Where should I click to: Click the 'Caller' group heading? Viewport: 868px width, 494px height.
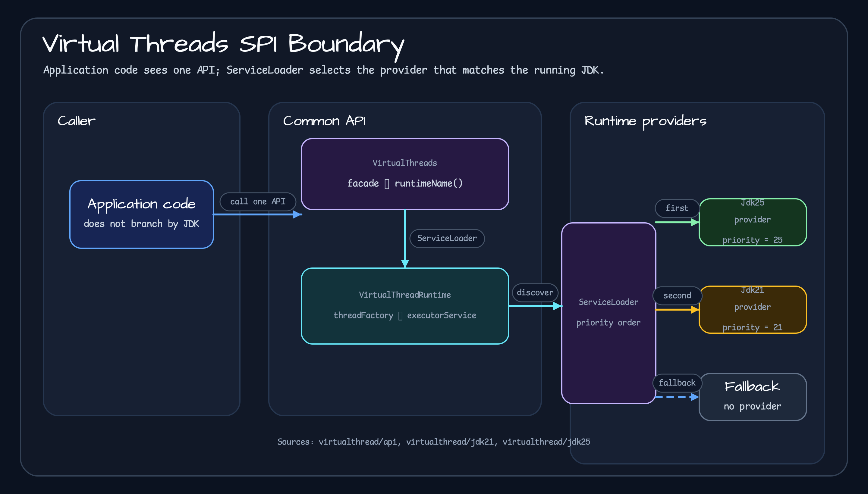(77, 121)
